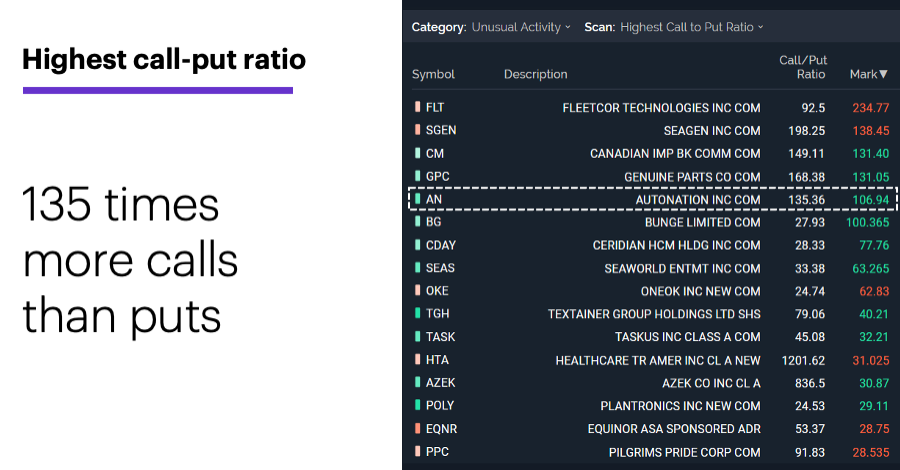Click the green indicator beside BG
The image size is (900, 470).
coord(417,222)
